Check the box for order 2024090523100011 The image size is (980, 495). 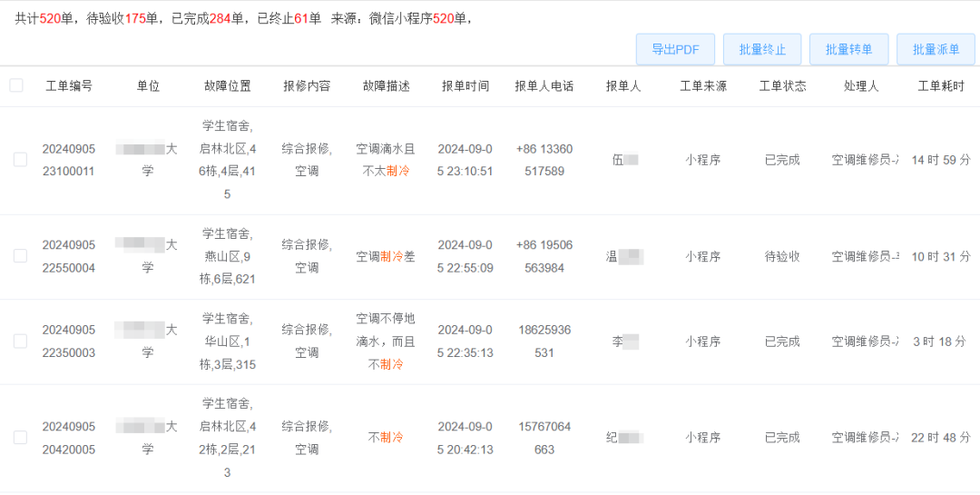pyautogui.click(x=20, y=160)
